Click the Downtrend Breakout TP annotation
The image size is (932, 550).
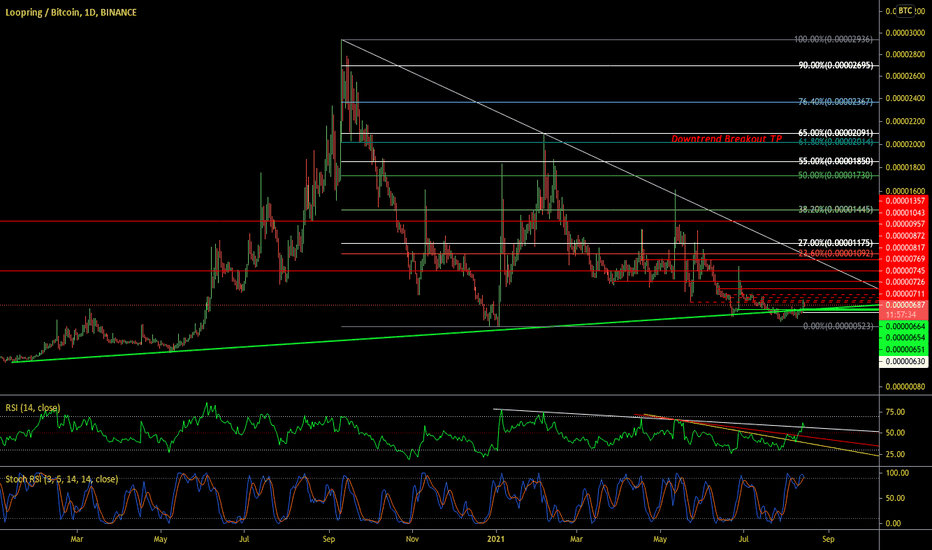[726, 139]
